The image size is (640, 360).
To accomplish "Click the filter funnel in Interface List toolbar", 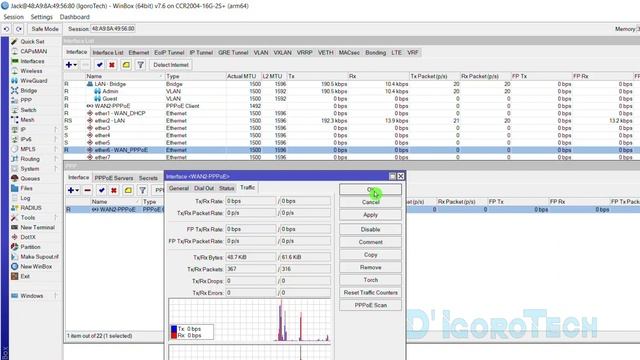I will click(140, 65).
